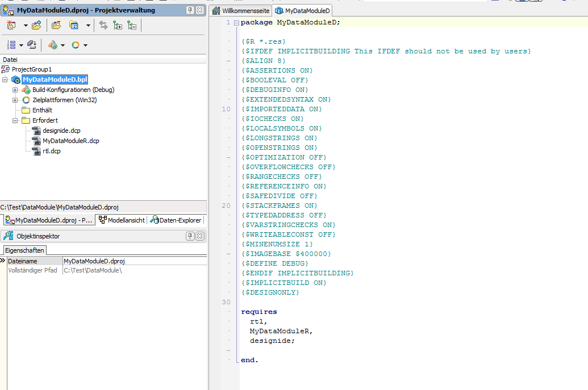Select ProjectGroup1 in the tree
The height and width of the screenshot is (390, 588).
pyautogui.click(x=31, y=69)
